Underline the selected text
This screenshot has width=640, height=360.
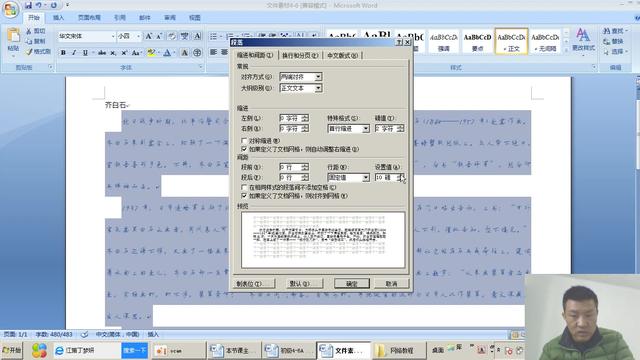(85, 53)
